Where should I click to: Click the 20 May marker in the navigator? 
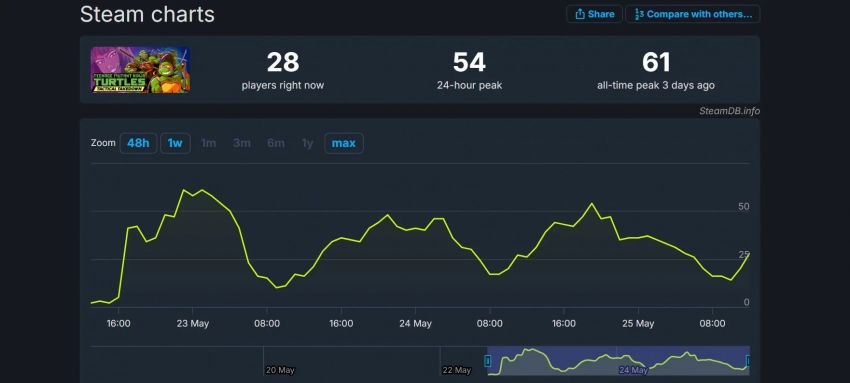(x=280, y=371)
